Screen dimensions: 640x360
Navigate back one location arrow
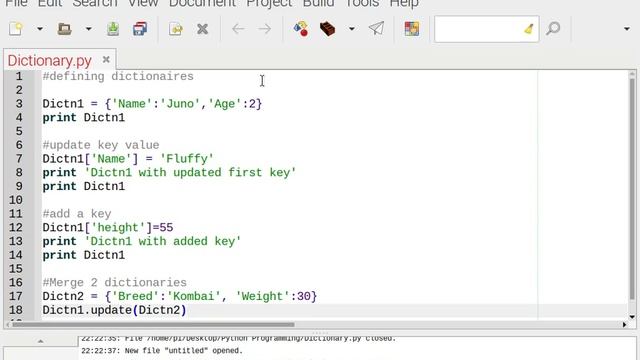tap(238, 29)
